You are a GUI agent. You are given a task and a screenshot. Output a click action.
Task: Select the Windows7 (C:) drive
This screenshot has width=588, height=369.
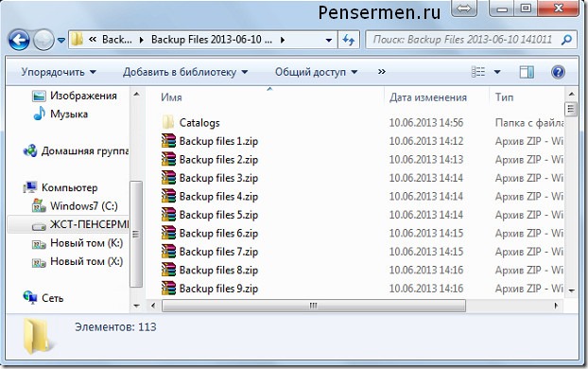click(83, 206)
